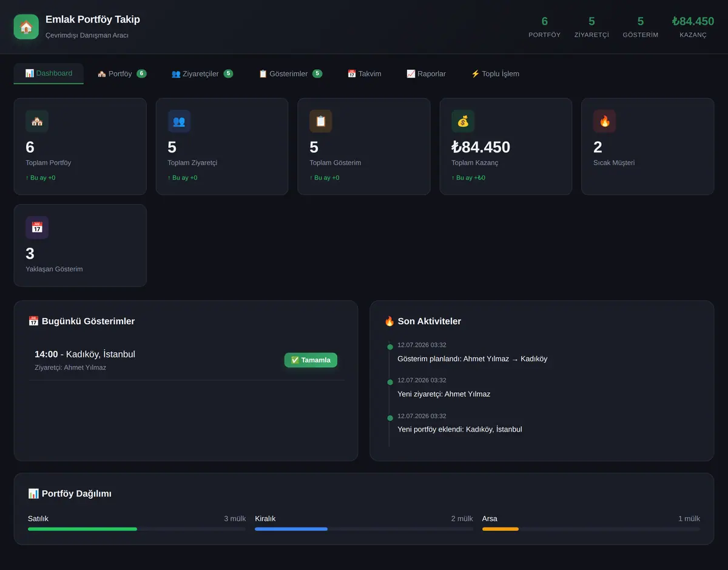Screen dimensions: 728x570
Task: Click the '↑ Bu ay +₺0' line under Toplam Kazanç
Action: coord(468,178)
